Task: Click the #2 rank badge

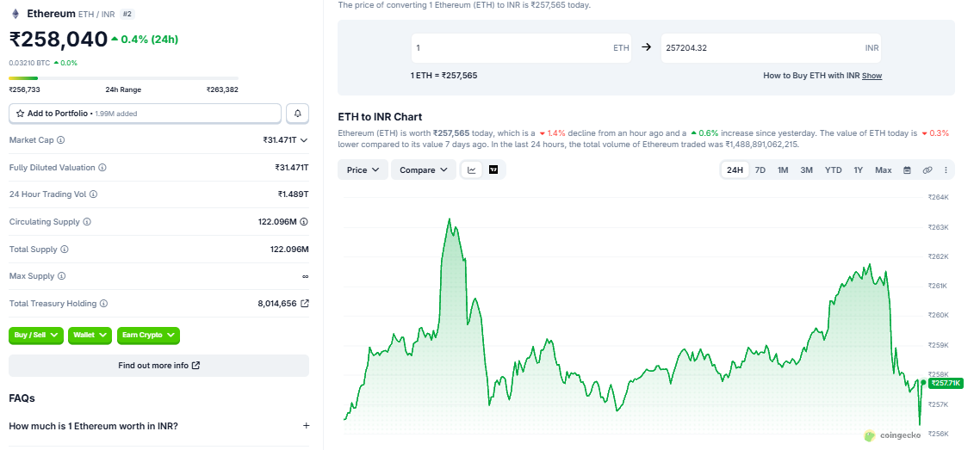Action: 127,14
